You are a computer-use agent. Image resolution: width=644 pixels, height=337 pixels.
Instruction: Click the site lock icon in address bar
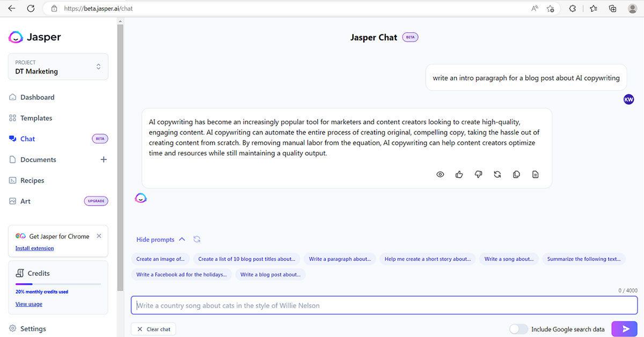click(x=53, y=9)
